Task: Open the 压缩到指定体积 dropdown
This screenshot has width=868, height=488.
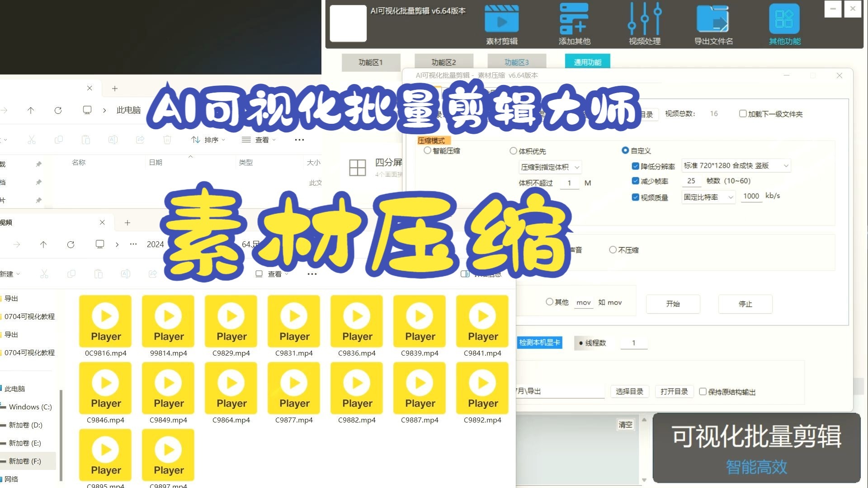Action: [550, 167]
